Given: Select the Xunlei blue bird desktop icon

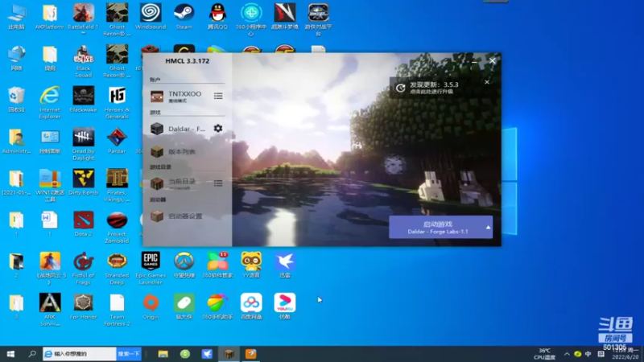Looking at the screenshot, I should 285,265.
